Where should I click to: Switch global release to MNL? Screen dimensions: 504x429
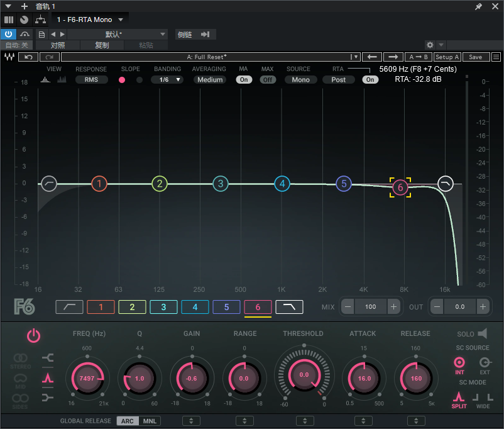pos(150,421)
